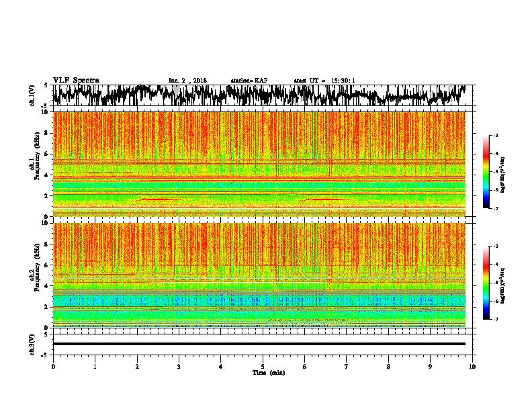532x411 pixels.
Task: Click the "ch.3(V)" axis label
Action: [x=32, y=345]
